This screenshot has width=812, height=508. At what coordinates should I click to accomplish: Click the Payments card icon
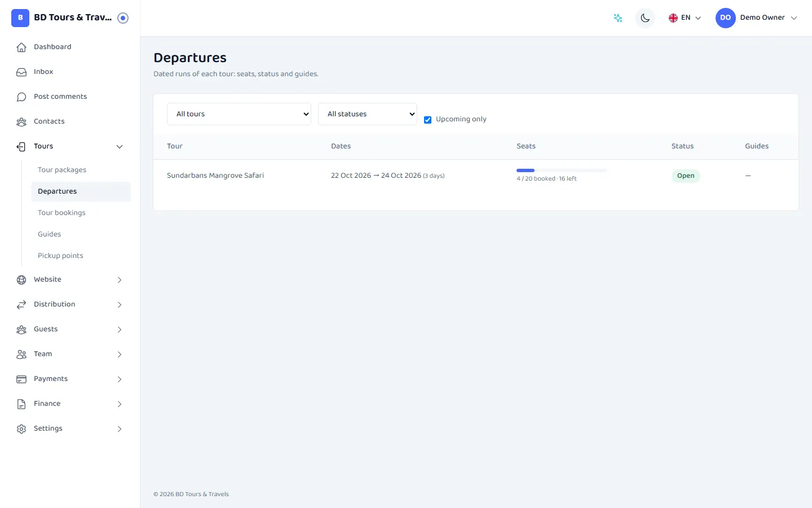coord(21,379)
